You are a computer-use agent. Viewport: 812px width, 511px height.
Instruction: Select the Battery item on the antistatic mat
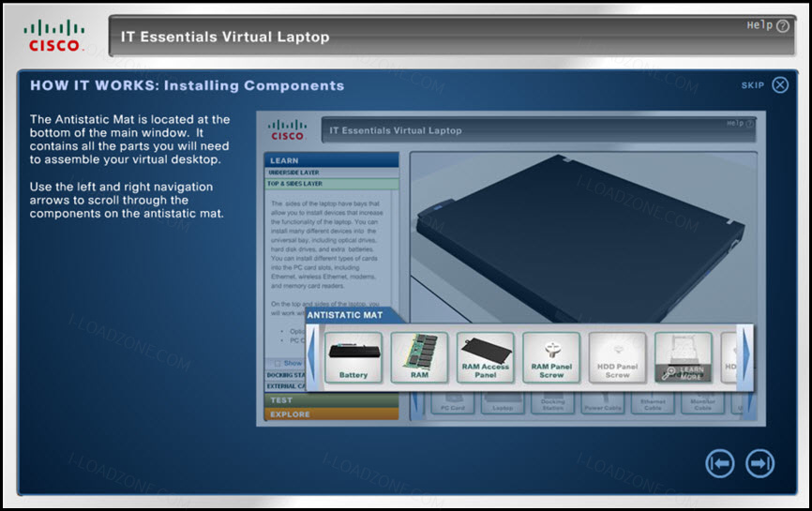[353, 358]
